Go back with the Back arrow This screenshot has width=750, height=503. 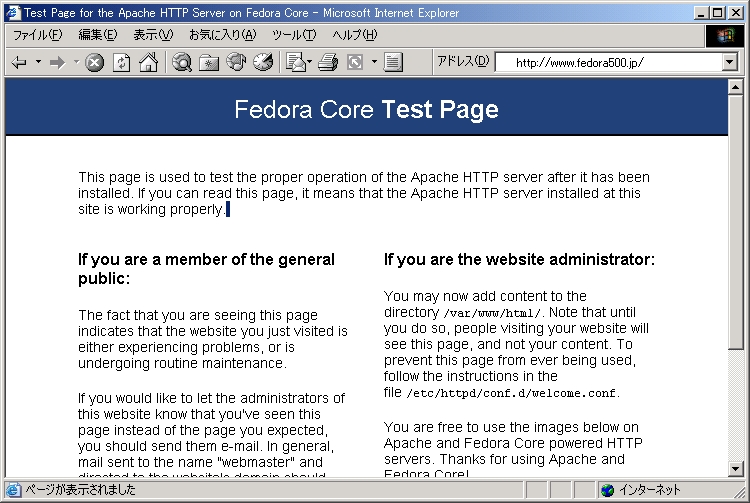coord(19,62)
